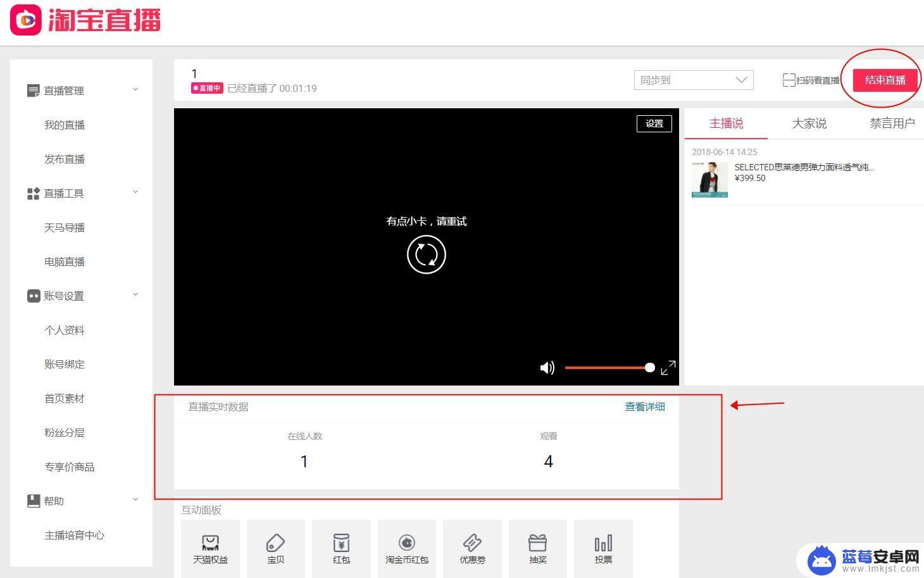Open the 优惠券 coupon tool
The width and height of the screenshot is (924, 578).
(472, 548)
